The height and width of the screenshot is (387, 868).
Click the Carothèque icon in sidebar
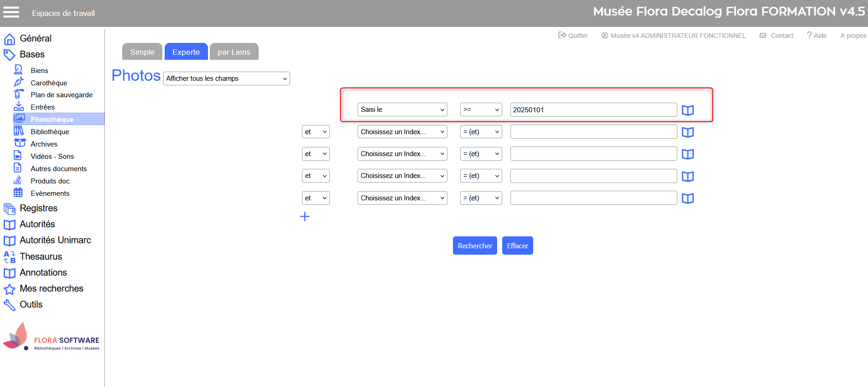pos(18,82)
